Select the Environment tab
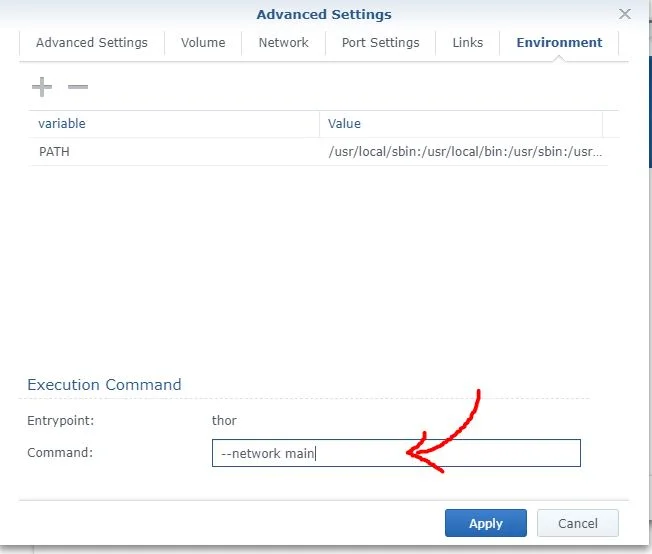Viewport: 652px width, 554px height. (x=559, y=43)
